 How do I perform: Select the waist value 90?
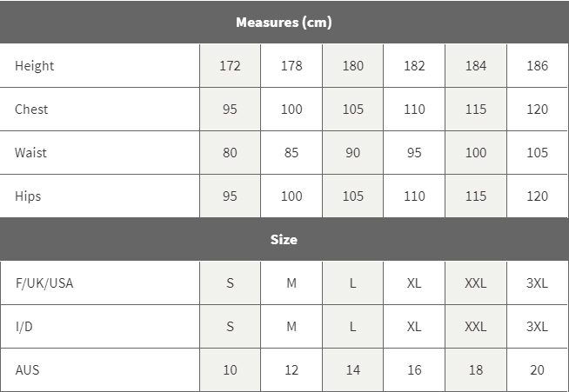pyautogui.click(x=352, y=153)
